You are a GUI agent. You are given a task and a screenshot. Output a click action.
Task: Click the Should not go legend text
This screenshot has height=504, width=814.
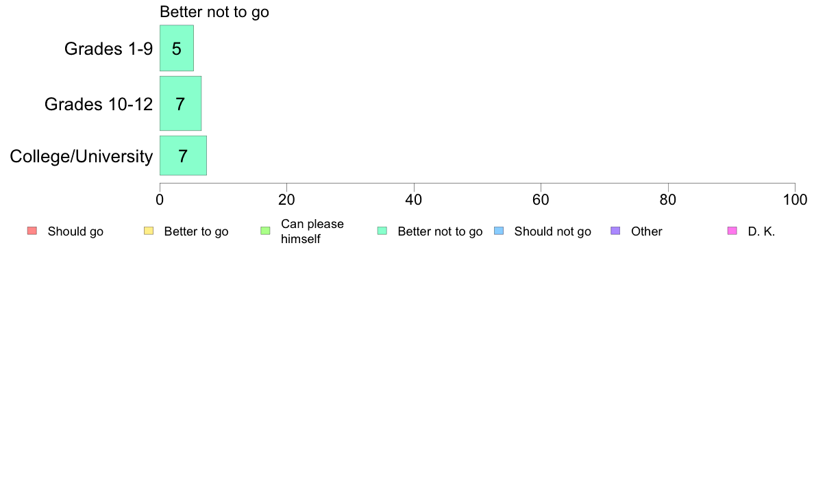553,231
